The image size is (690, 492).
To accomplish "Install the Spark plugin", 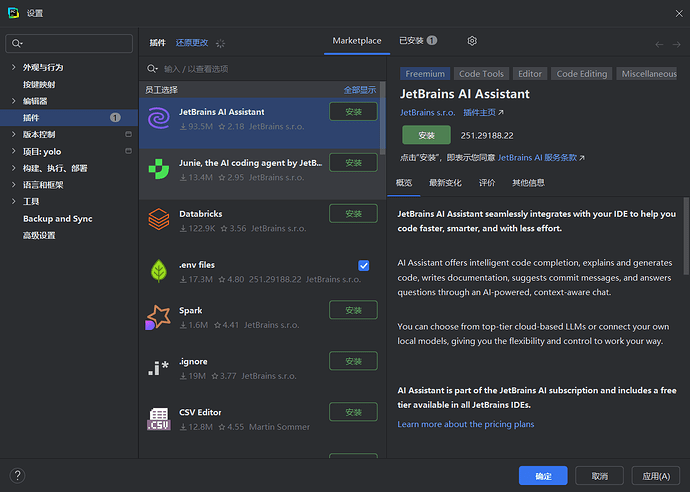I will 353,310.
